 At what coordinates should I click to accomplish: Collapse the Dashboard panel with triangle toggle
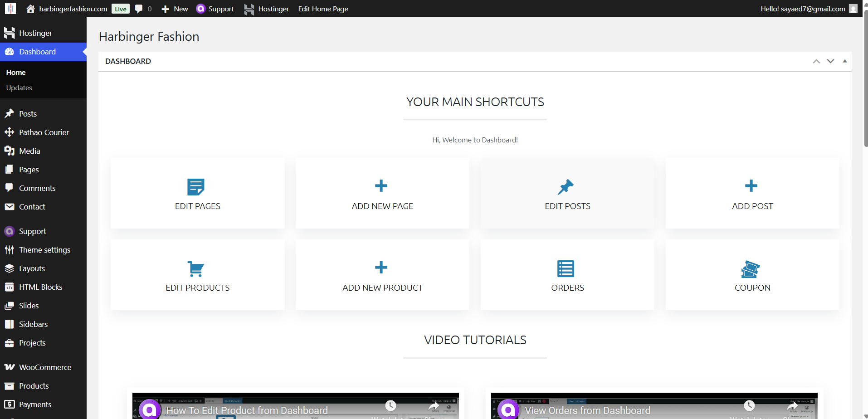click(845, 61)
